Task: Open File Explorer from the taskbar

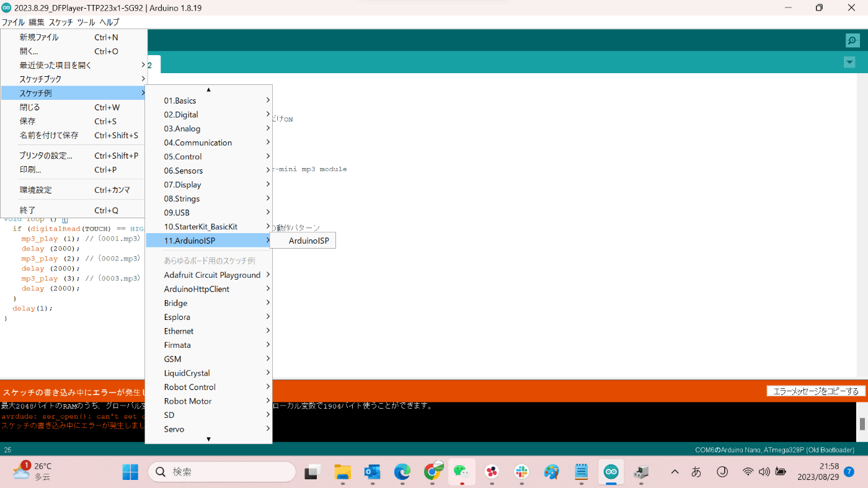Action: tap(342, 472)
